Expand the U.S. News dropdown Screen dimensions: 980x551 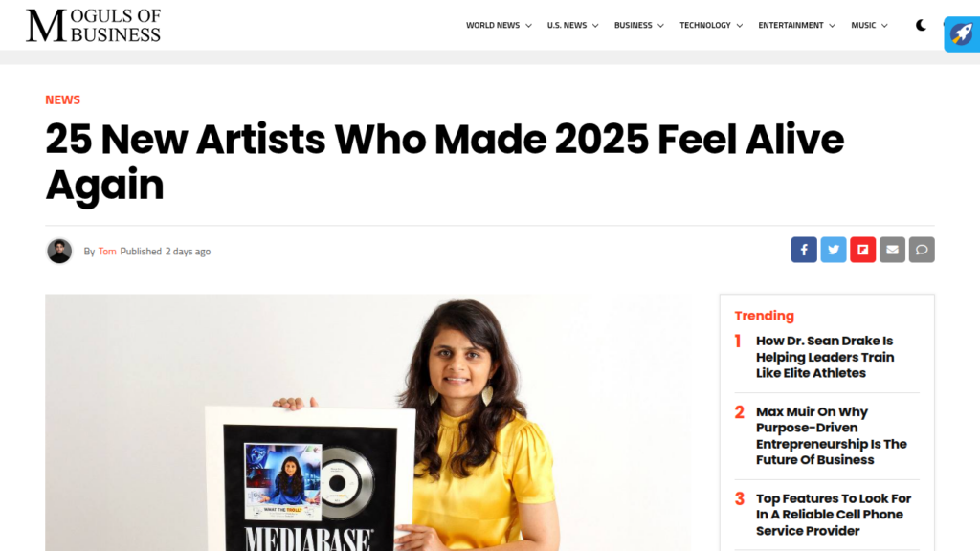click(572, 25)
